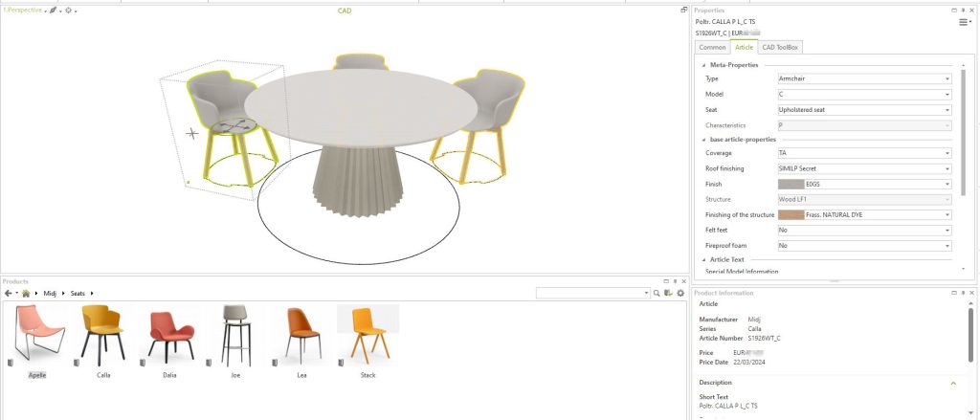Open the viewport settings gear menu
Viewport: 980px width, 420px height.
(x=69, y=11)
